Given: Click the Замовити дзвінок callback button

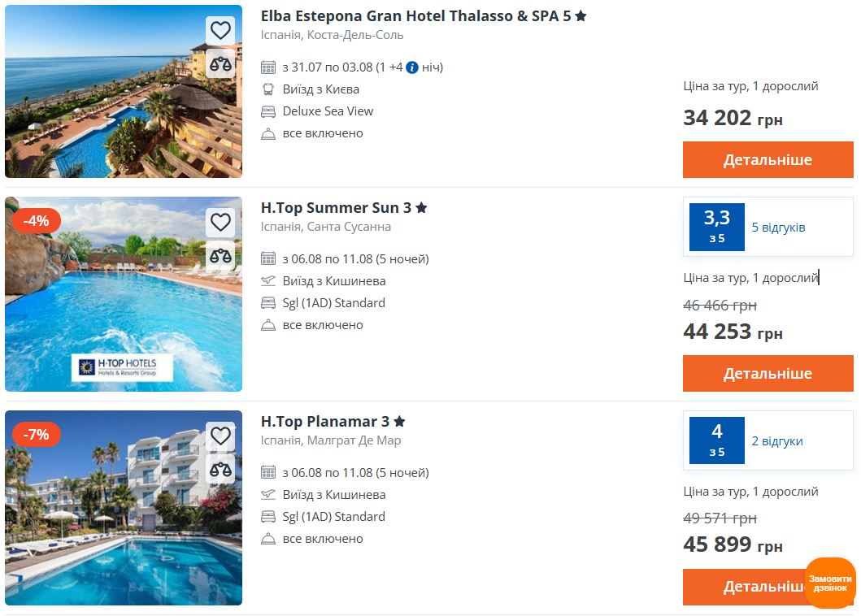Looking at the screenshot, I should [x=830, y=583].
